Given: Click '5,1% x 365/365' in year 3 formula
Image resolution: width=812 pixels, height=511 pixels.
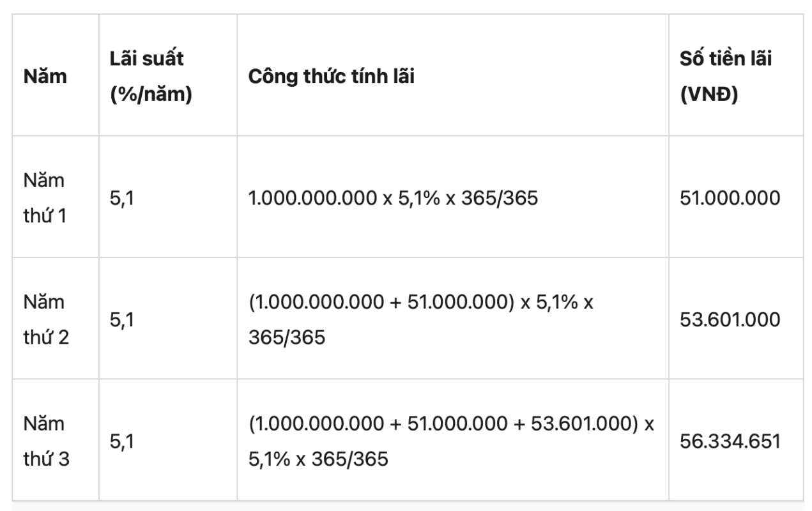Looking at the screenshot, I should coord(318,459).
